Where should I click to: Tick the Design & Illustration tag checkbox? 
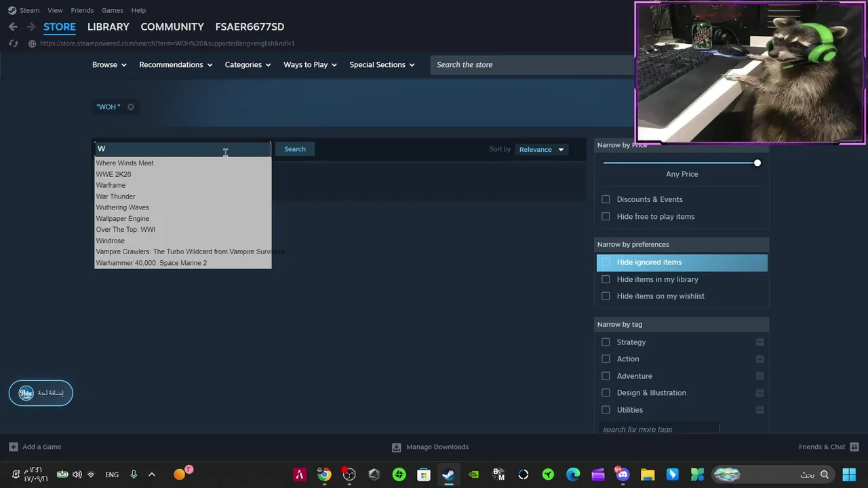(606, 393)
